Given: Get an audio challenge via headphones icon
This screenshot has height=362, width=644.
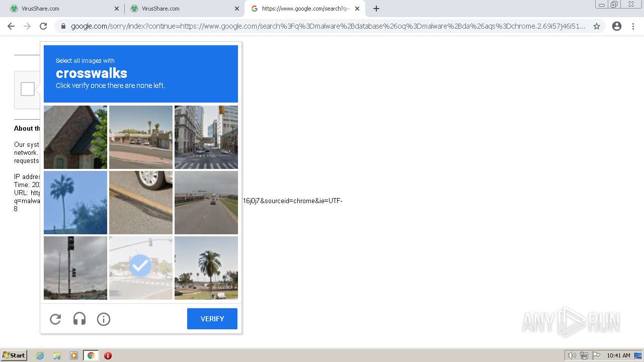Looking at the screenshot, I should (x=79, y=319).
